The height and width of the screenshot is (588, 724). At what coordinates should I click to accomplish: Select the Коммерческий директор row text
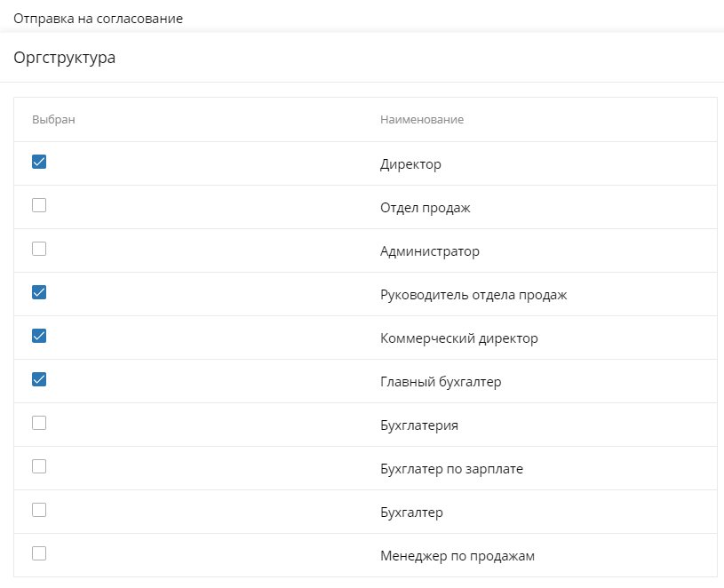click(x=459, y=338)
